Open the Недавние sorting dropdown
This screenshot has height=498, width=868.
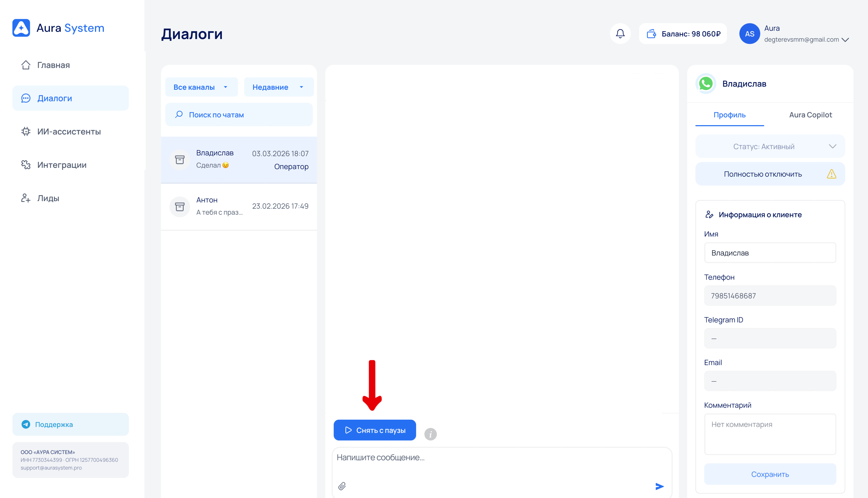(x=278, y=87)
